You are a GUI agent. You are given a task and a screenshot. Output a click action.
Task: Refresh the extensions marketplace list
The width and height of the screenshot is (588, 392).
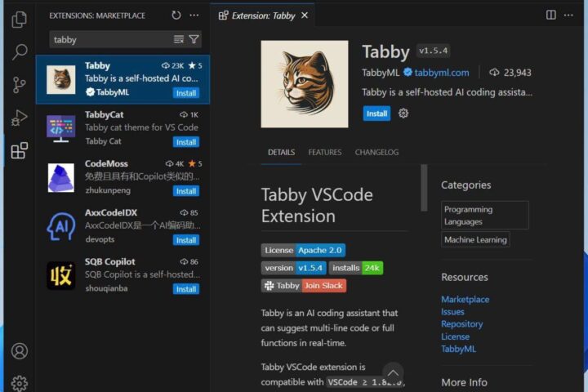176,16
